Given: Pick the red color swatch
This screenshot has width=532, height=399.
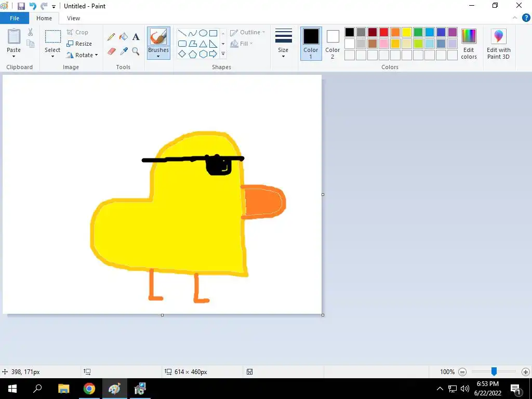Looking at the screenshot, I should tap(384, 32).
